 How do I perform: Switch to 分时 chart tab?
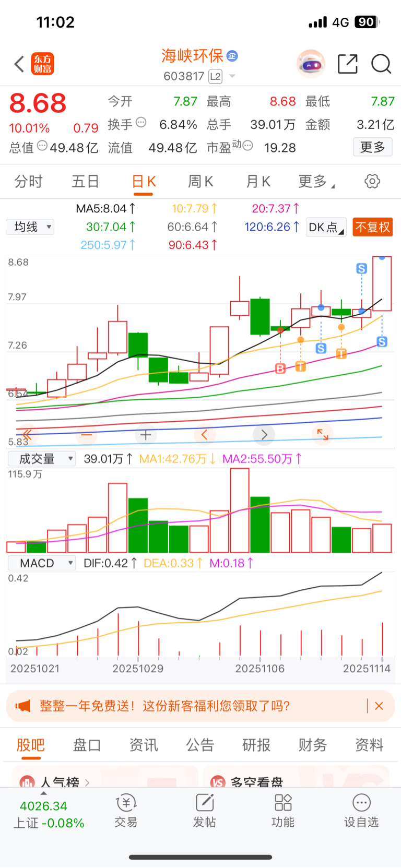point(28,182)
